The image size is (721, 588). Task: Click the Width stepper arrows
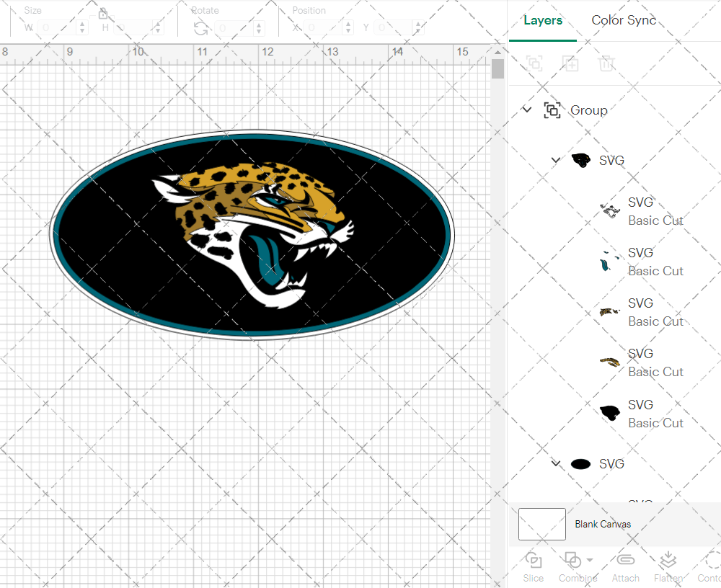[x=82, y=27]
